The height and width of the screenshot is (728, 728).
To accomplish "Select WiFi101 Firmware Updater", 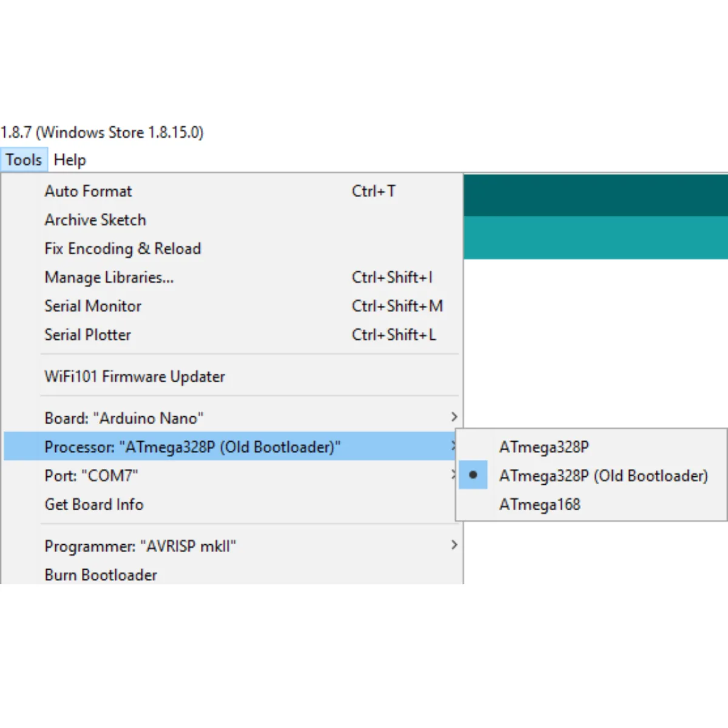I will tap(232, 377).
